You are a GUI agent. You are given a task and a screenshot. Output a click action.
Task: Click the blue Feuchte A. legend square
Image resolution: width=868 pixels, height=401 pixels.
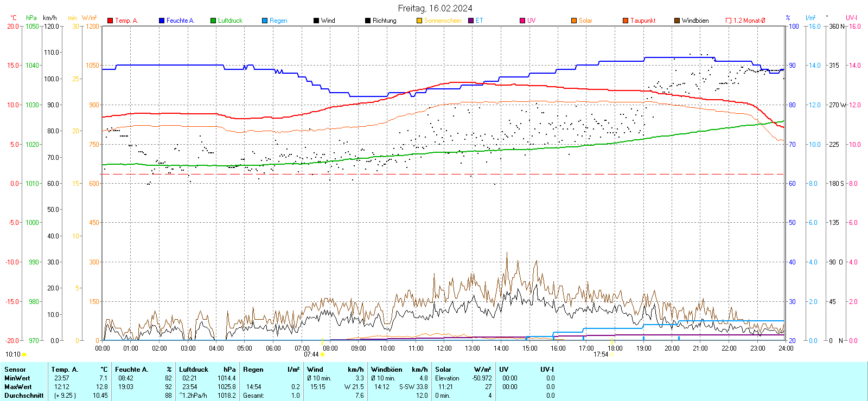point(162,21)
